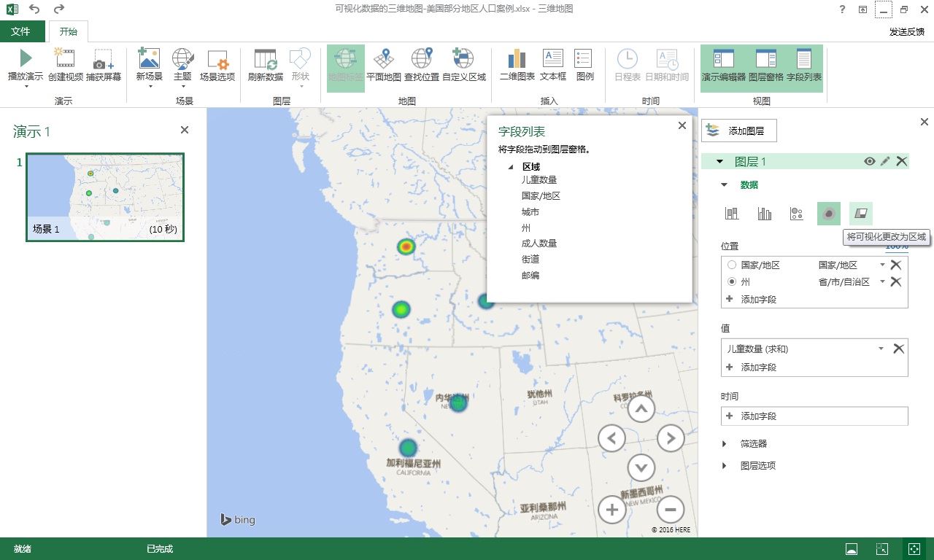The height and width of the screenshot is (560, 934).
Task: Open the 新场景 dropdown arrow
Action: coord(150,87)
